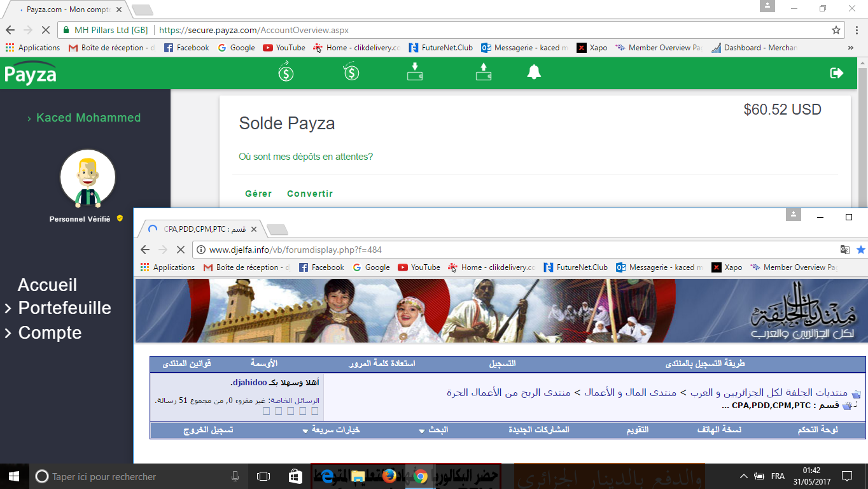Click the Chrome user profile icon in the djelfa window
This screenshot has width=868, height=489.
point(794,215)
